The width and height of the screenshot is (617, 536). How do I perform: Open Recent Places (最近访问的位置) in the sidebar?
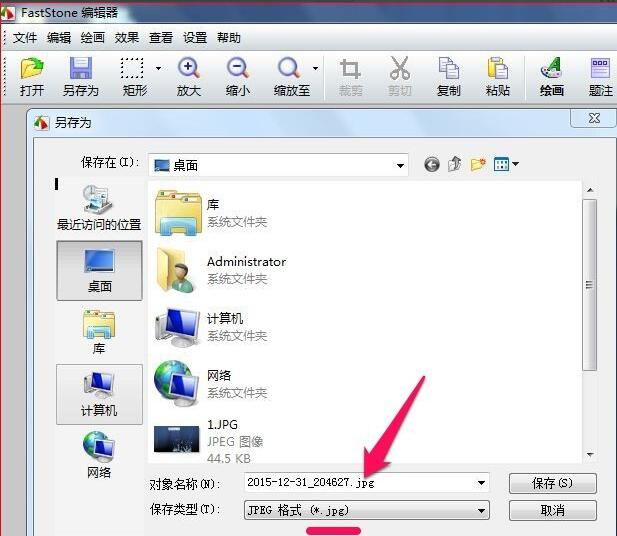[99, 208]
